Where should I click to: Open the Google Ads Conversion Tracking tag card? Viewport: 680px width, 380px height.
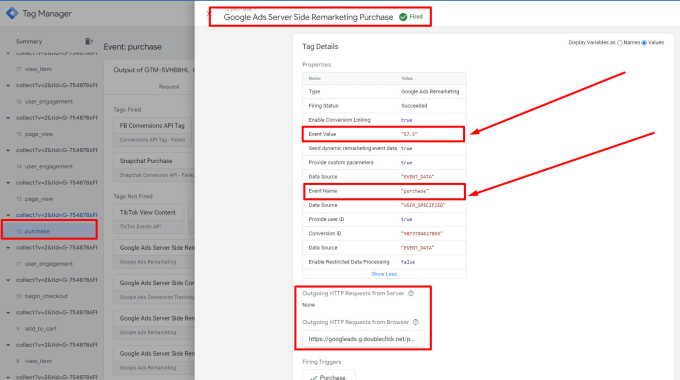154,289
